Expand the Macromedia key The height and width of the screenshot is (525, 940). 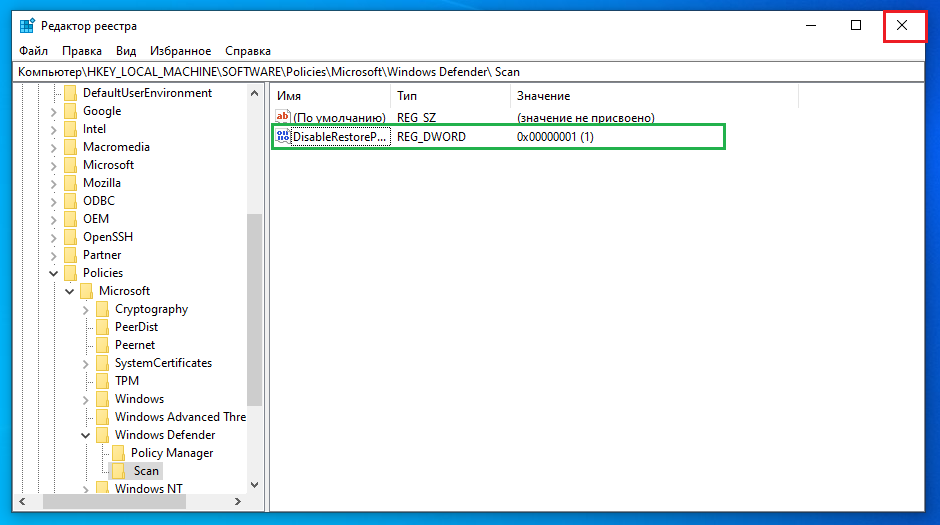coord(53,147)
